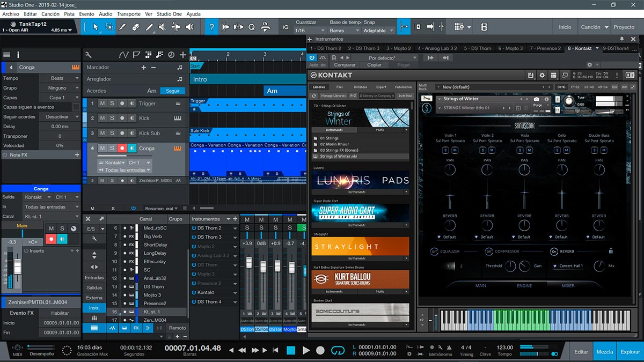Image resolution: width=644 pixels, height=362 pixels.
Task: Adjust the Compressor Threshold knob
Action: (x=510, y=266)
